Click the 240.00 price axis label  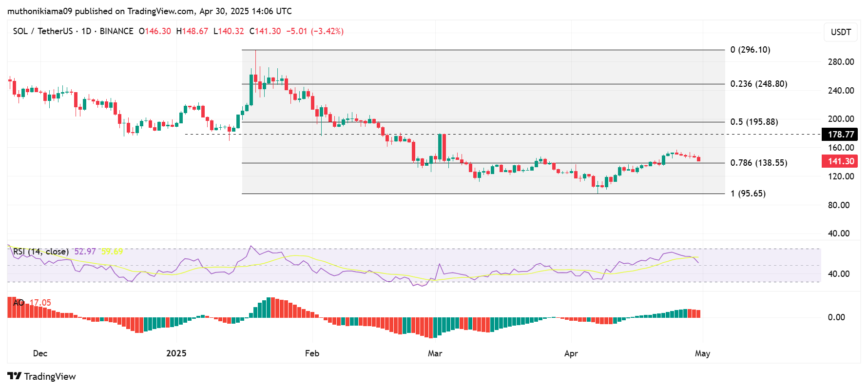[x=841, y=91]
